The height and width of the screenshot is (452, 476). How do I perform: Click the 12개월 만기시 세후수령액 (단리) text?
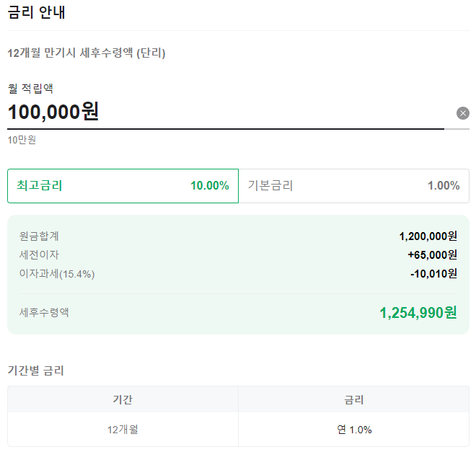point(87,53)
